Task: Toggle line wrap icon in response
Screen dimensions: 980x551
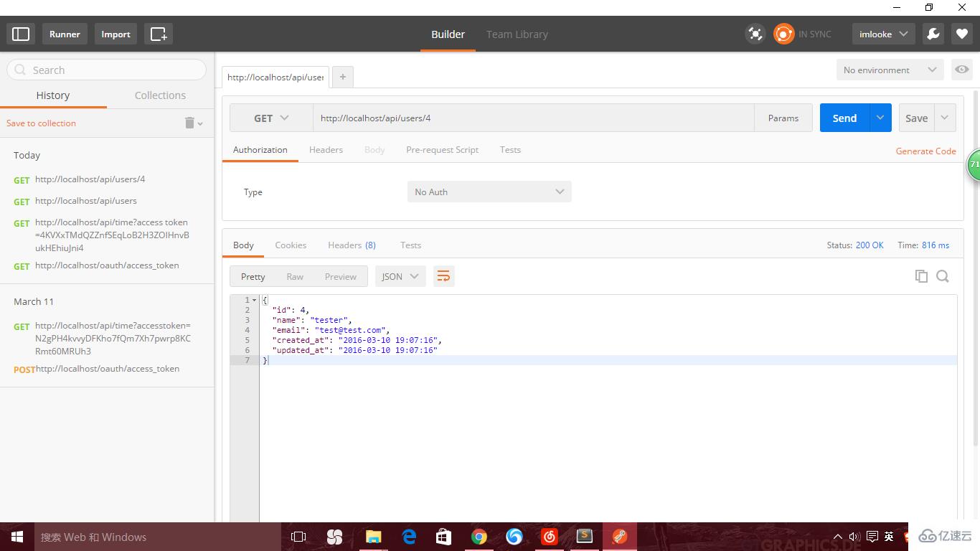Action: [x=443, y=276]
